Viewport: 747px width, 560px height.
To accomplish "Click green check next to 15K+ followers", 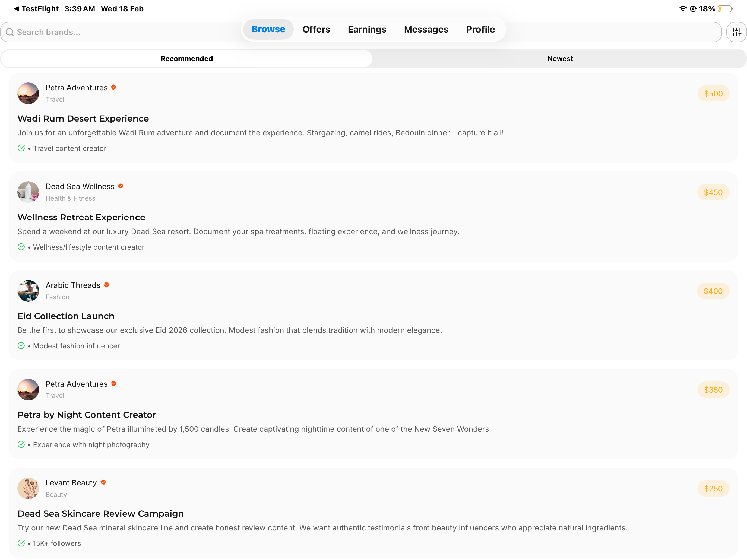I will [x=21, y=543].
